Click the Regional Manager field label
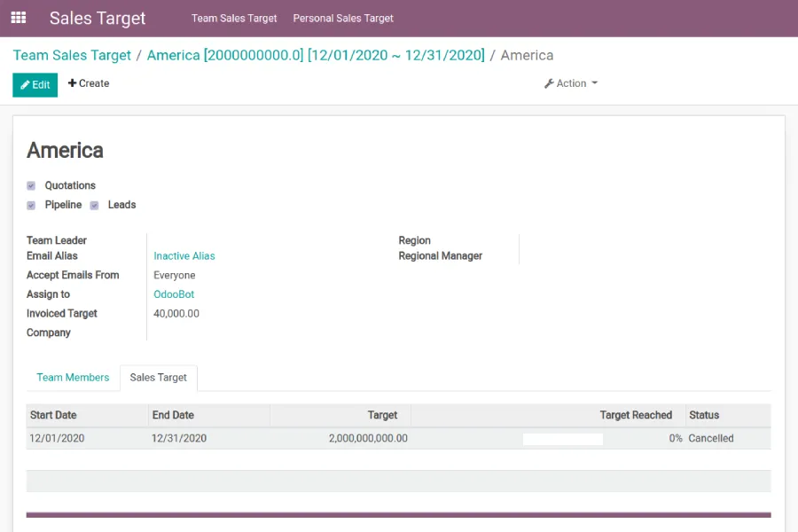The width and height of the screenshot is (798, 532). click(440, 256)
